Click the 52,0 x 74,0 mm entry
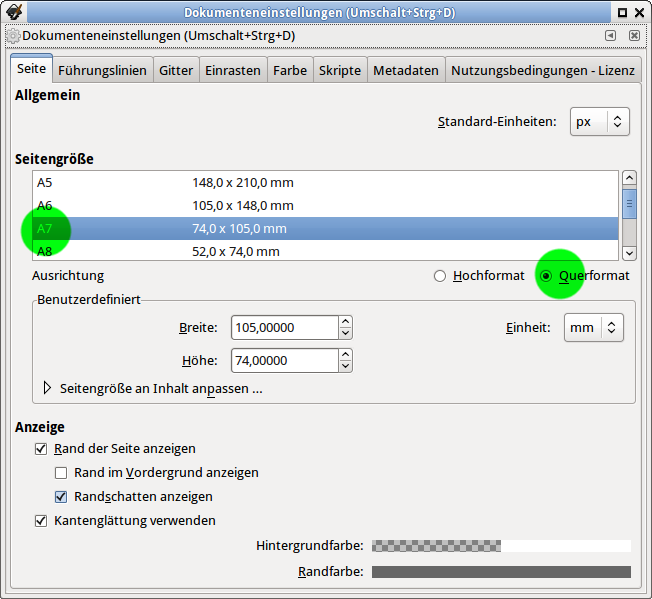Viewport: 652px width, 599px height. pos(236,251)
